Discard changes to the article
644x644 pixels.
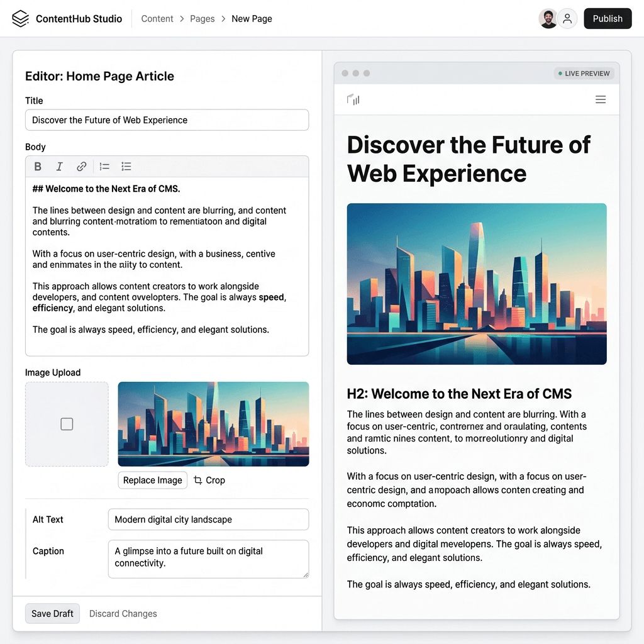tap(123, 614)
